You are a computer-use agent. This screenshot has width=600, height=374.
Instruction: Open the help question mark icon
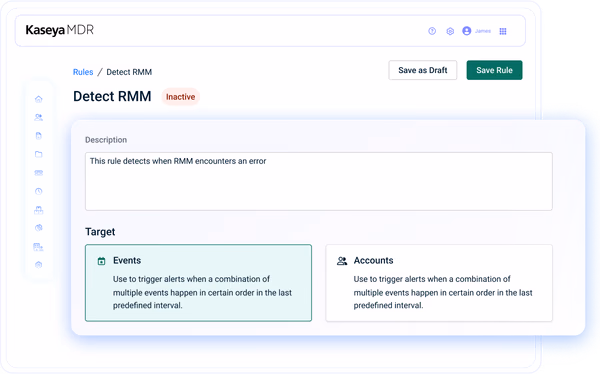click(x=432, y=31)
